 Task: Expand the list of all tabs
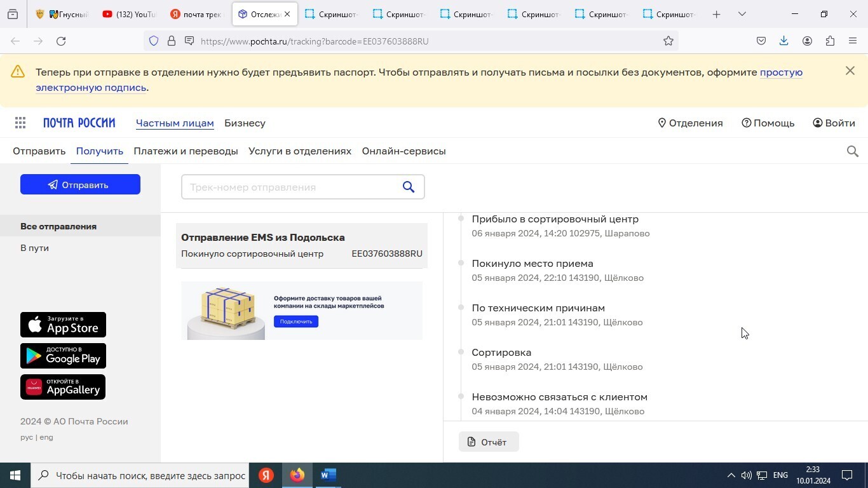[x=742, y=14]
